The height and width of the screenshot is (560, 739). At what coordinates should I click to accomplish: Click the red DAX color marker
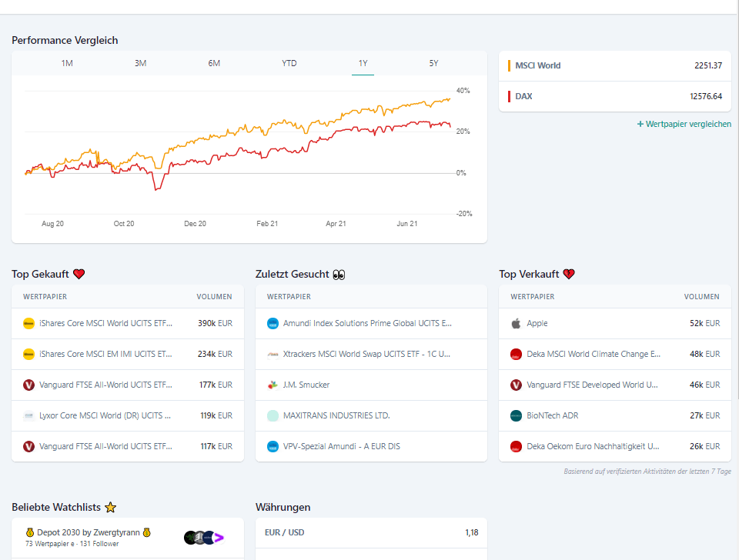[x=509, y=97]
